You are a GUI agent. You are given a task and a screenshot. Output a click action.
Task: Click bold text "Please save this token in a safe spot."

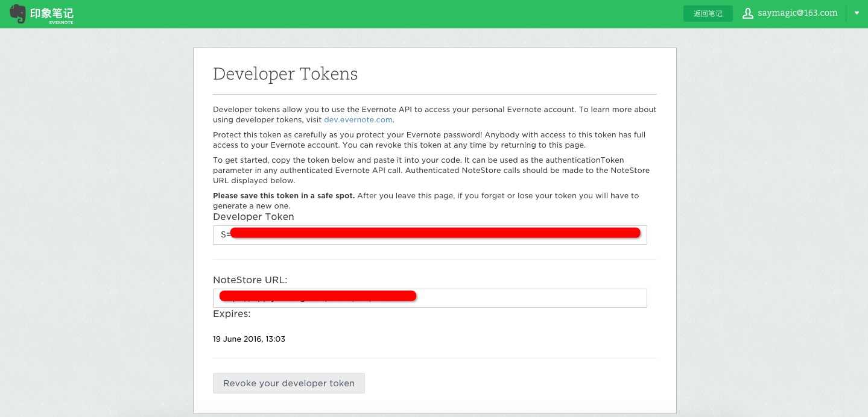coord(284,196)
